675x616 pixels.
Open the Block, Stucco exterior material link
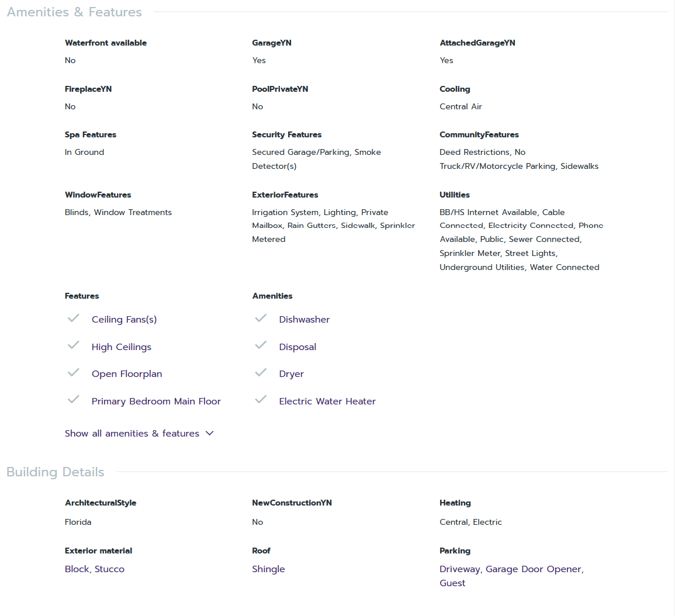[95, 569]
